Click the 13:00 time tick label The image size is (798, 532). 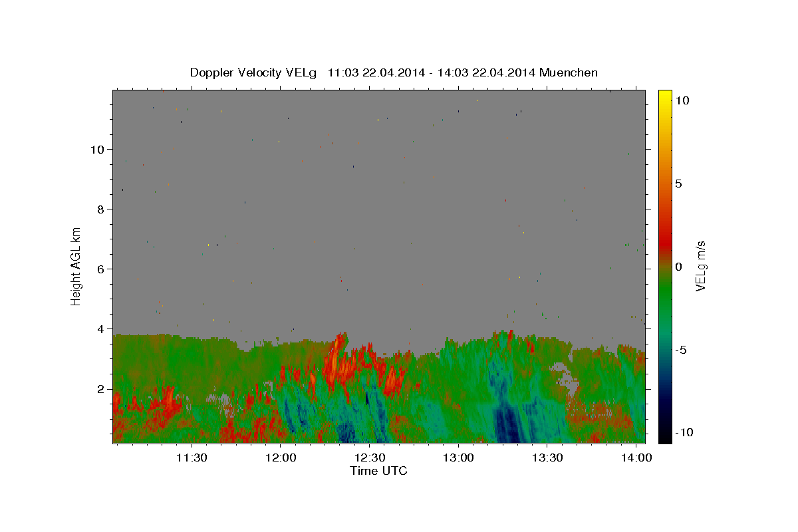(458, 459)
